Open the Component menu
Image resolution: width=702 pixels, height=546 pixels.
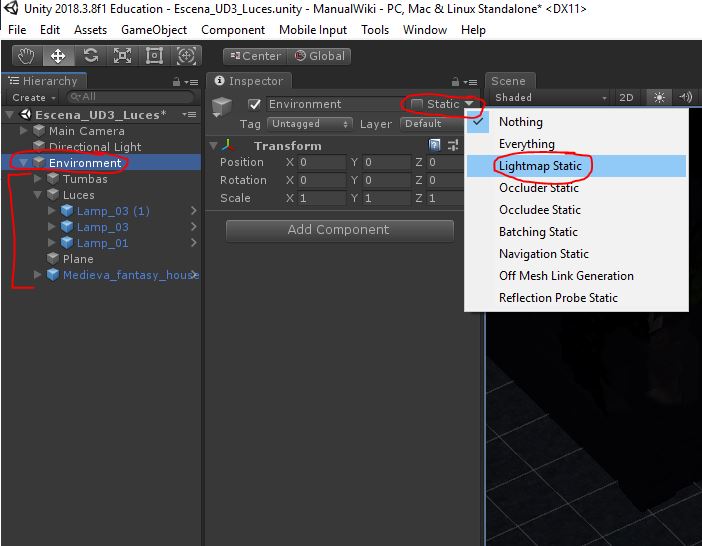pyautogui.click(x=233, y=30)
